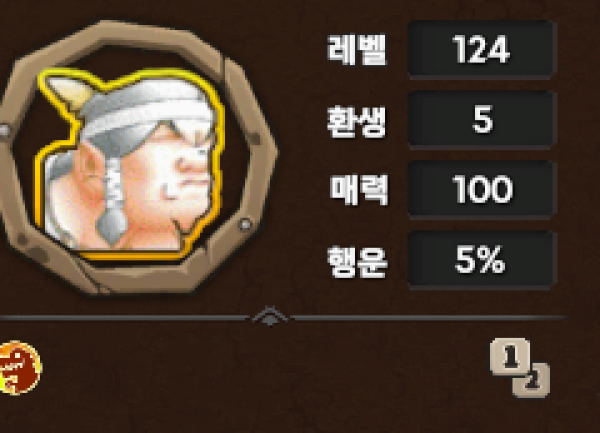Select the 행운 value box showing 5%
The height and width of the screenshot is (433, 600).
click(481, 260)
